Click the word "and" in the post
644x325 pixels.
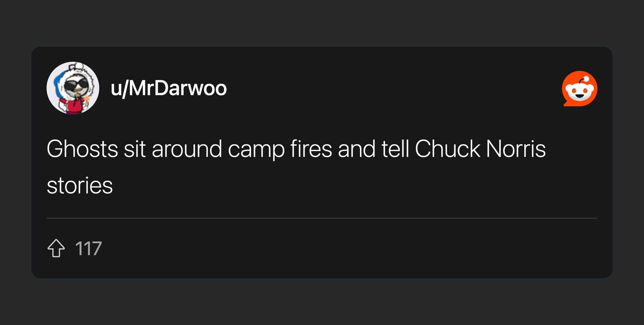[357, 149]
